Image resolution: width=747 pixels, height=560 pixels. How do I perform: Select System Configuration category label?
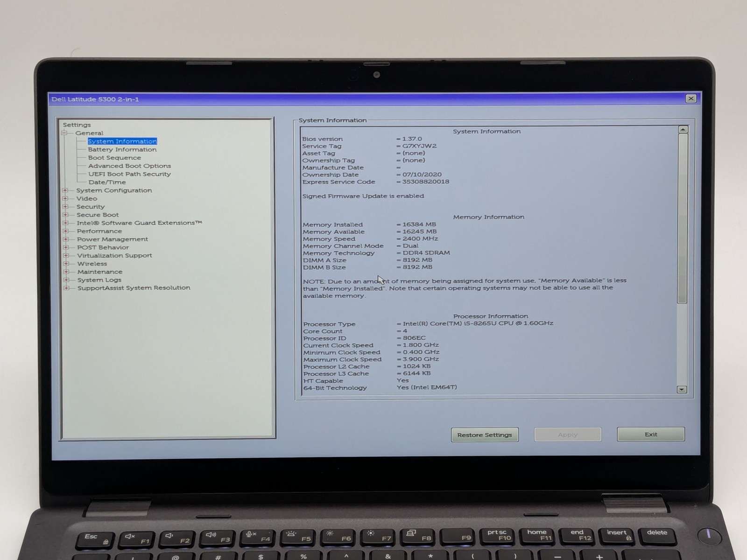(114, 190)
